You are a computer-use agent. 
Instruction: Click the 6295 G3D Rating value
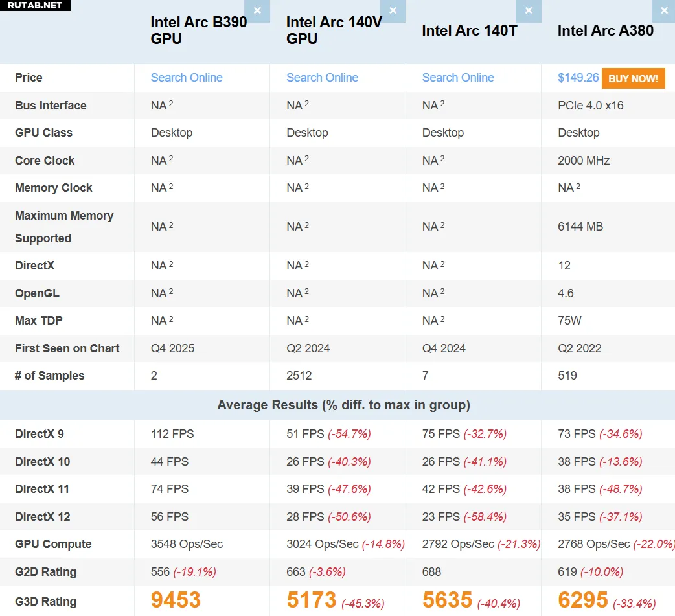click(x=582, y=600)
